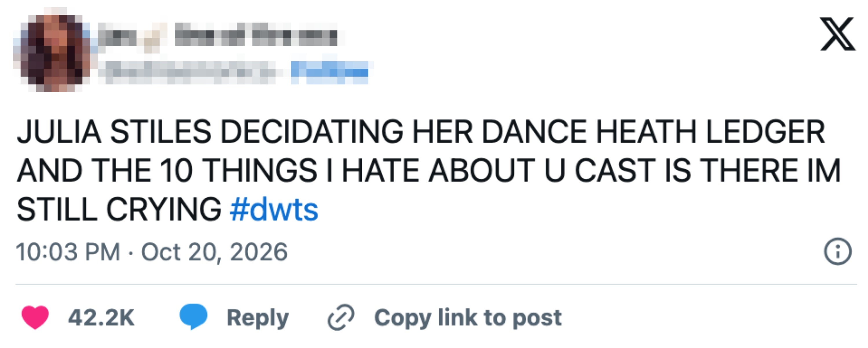
Task: Click the JULIA STILES text line
Action: tap(421, 132)
